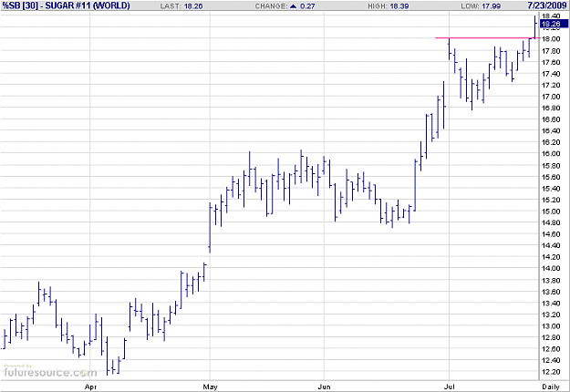Click the 12.20 price axis label
Screen dimensions: 570x392
(x=551, y=372)
